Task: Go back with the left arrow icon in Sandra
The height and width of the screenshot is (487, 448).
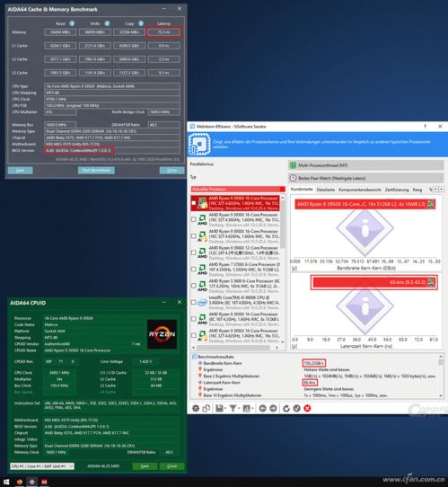Action: [262, 408]
